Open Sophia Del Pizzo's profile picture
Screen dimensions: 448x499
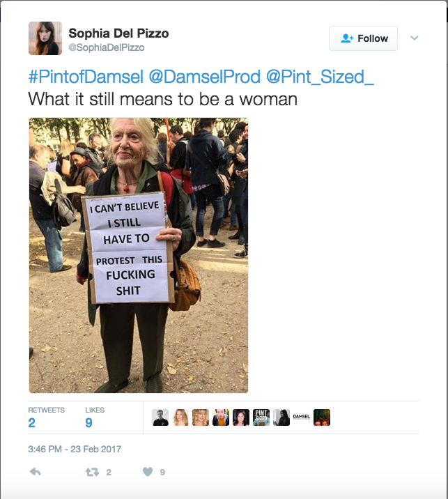click(45, 38)
